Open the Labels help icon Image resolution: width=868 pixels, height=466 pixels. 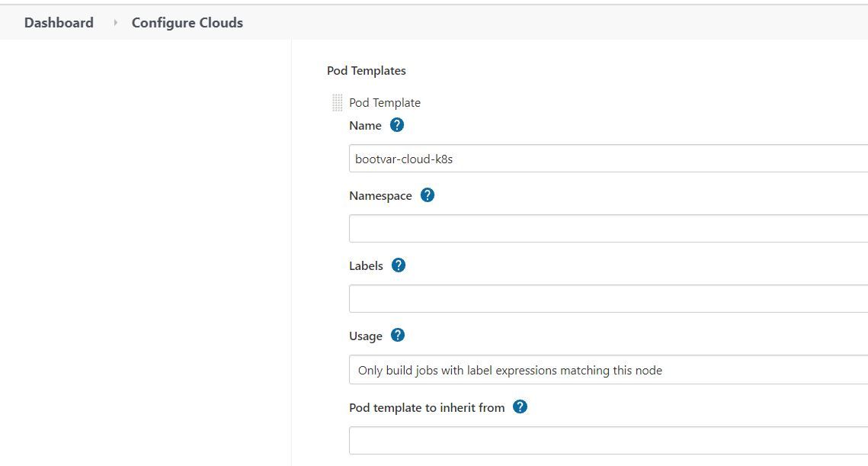click(x=399, y=265)
